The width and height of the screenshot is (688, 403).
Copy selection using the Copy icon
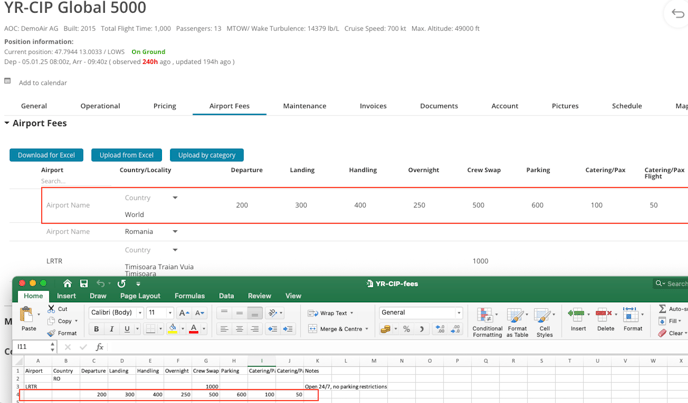tap(51, 321)
